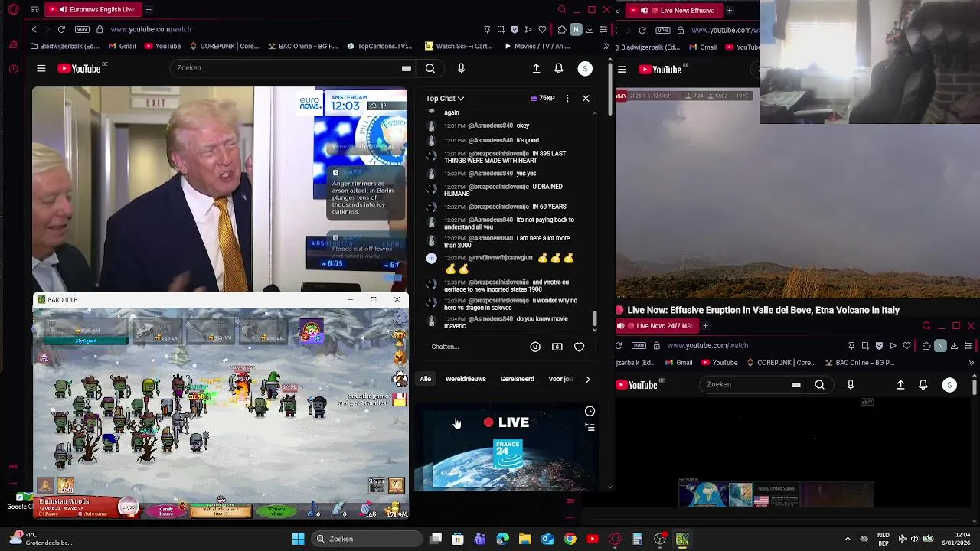Open the 75XP chat points badge
This screenshot has width=980, height=551.
(x=542, y=98)
